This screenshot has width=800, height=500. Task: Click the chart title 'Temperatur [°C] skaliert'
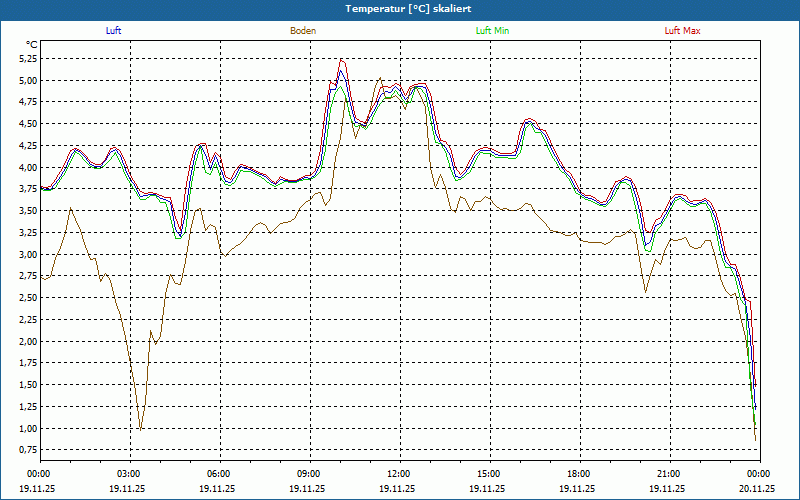(x=399, y=8)
